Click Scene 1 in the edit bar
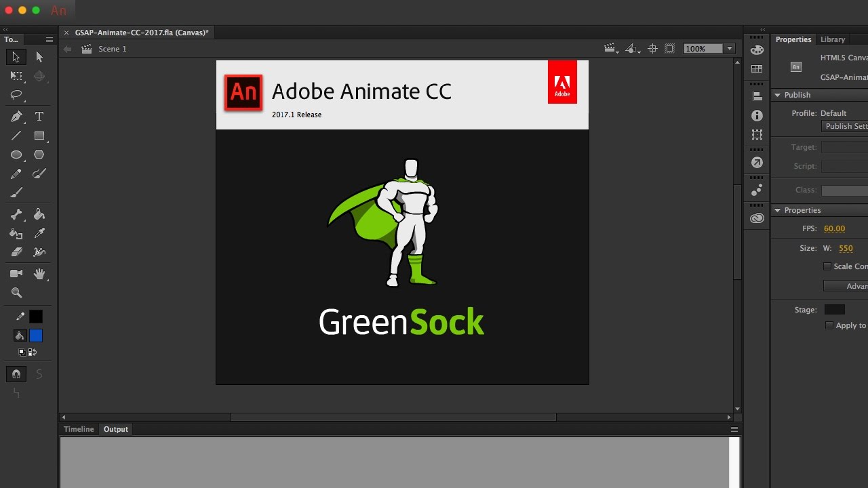The image size is (868, 488). pos(113,49)
